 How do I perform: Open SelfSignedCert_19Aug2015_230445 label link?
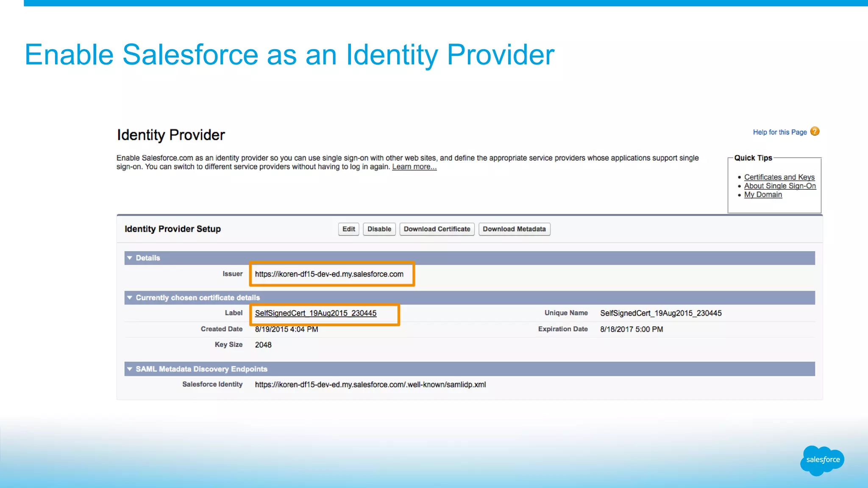point(316,313)
